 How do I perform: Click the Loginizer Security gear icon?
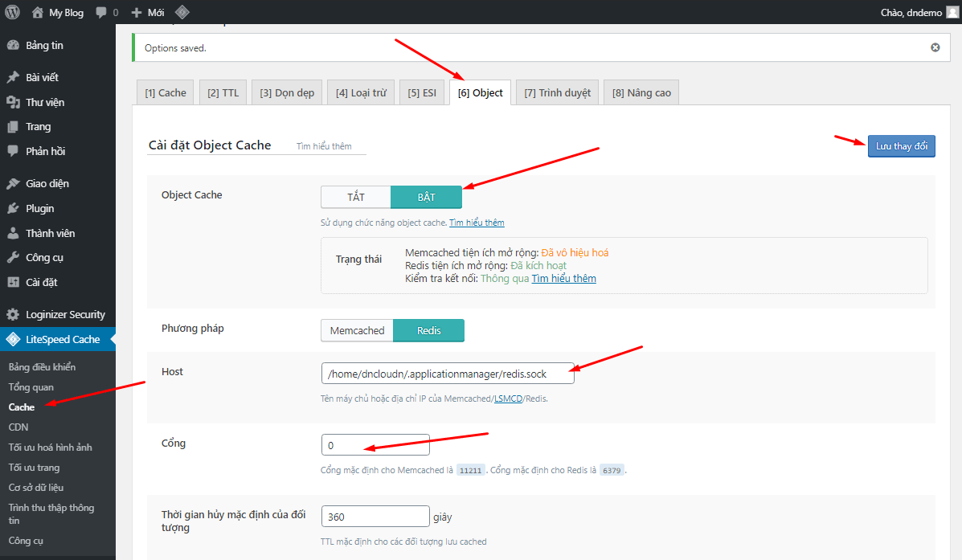(13, 315)
